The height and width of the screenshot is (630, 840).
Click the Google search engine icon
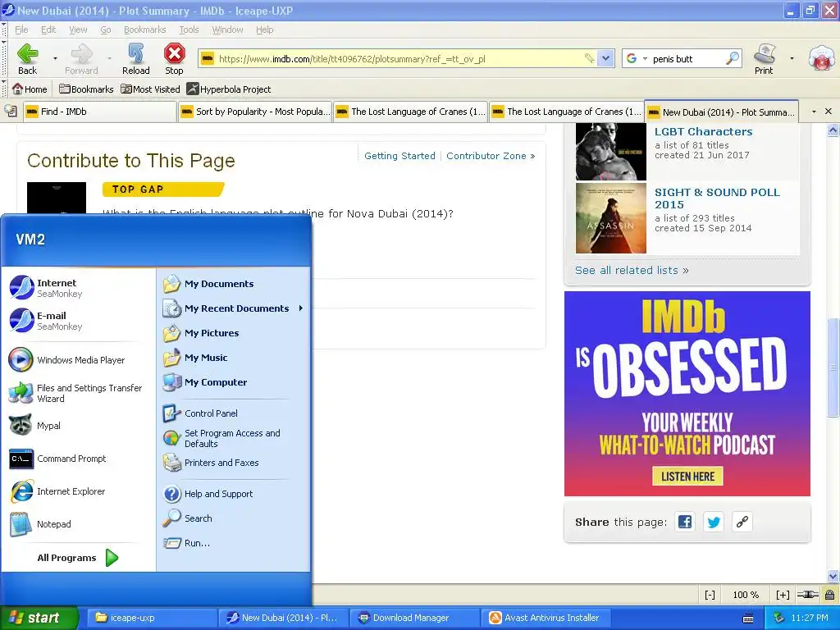[632, 58]
